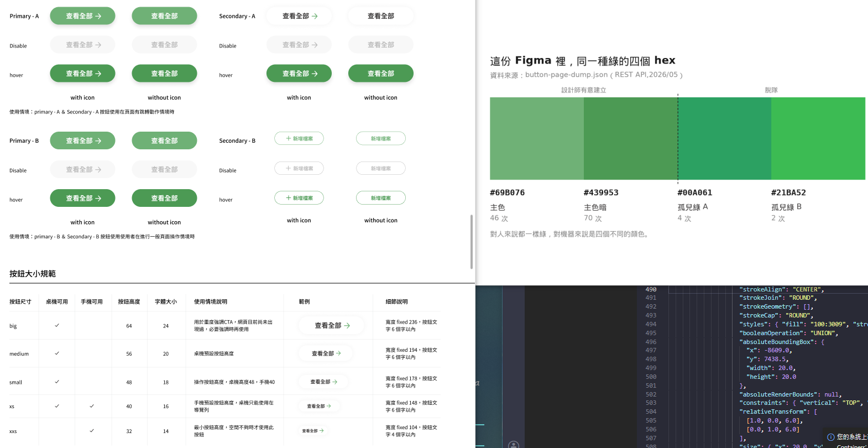
Task: Click the "寬度 fixed 236" detail note
Action: (x=411, y=325)
